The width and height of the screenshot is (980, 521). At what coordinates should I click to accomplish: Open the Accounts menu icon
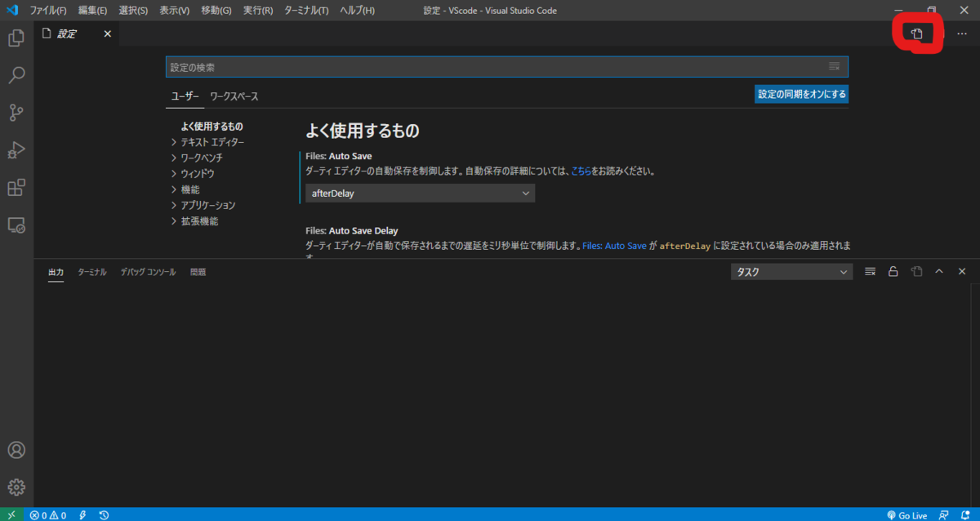[16, 450]
